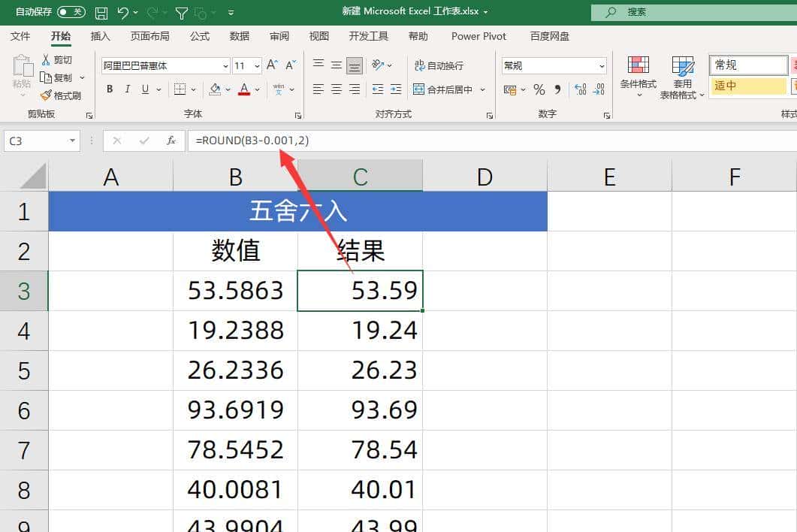Switch to the 插入 ribbon tab
Viewport: 797px width, 532px height.
pyautogui.click(x=100, y=35)
